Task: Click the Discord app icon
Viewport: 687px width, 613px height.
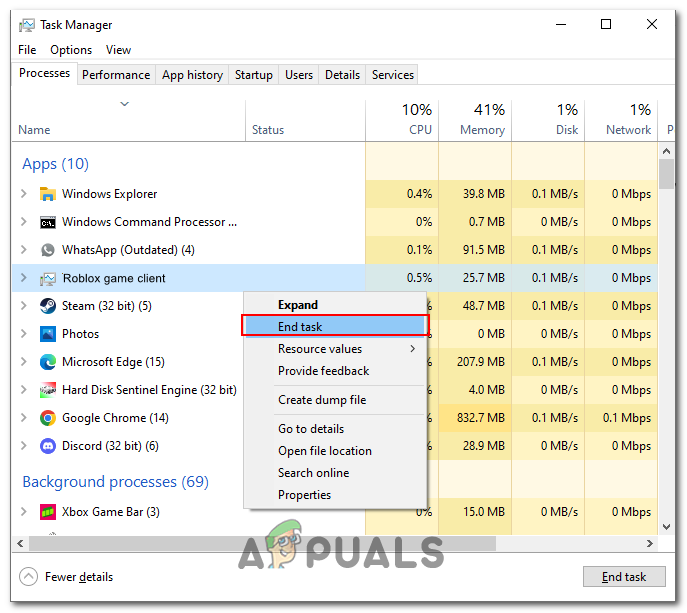Action: 47,446
